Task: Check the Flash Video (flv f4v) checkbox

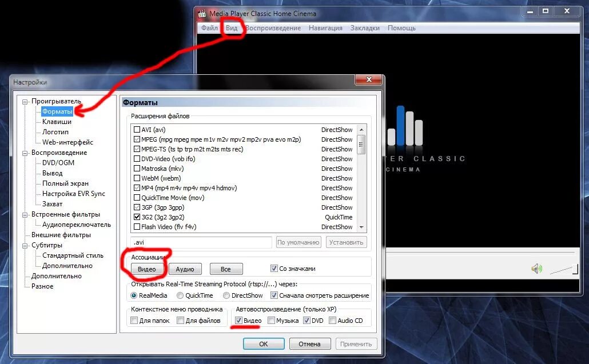Action: [137, 227]
